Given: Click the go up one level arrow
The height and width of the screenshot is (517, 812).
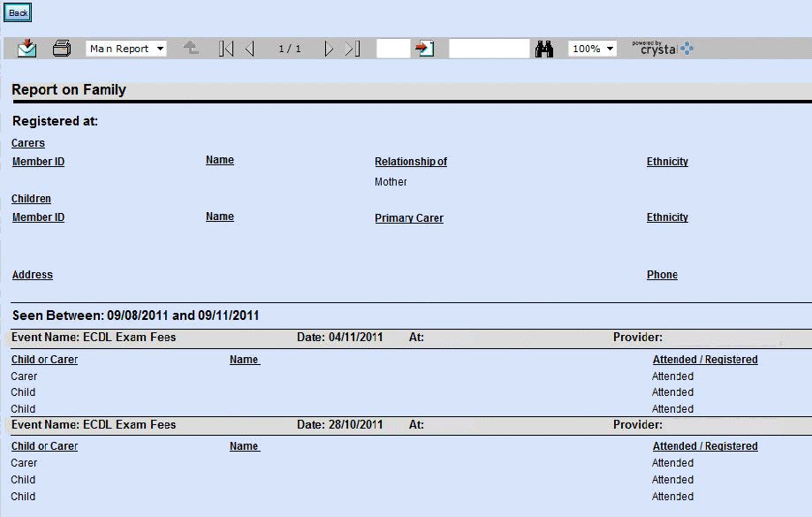Looking at the screenshot, I should (x=191, y=49).
